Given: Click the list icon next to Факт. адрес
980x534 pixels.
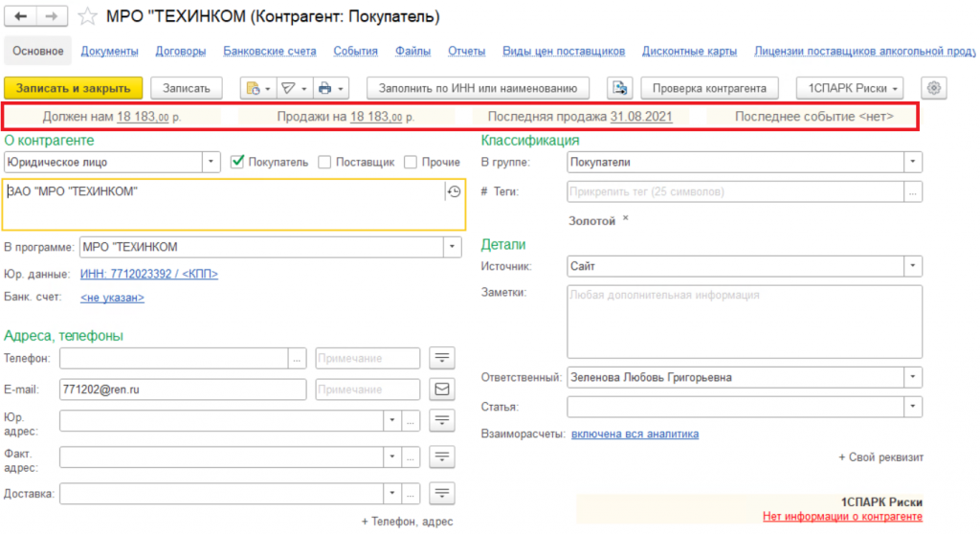Looking at the screenshot, I should [442, 457].
